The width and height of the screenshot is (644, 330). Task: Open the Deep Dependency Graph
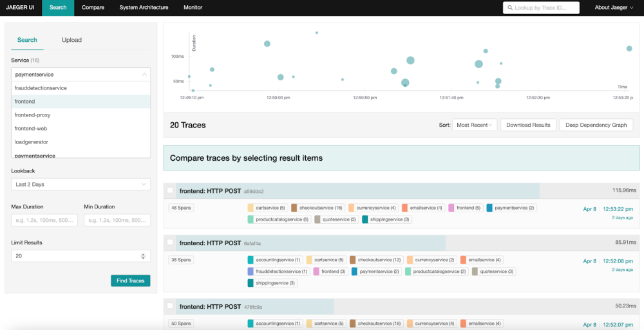(596, 125)
